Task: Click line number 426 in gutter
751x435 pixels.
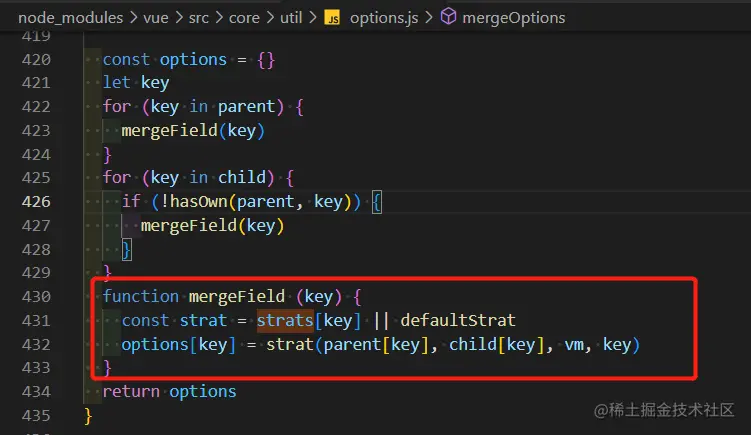Action: pos(35,201)
